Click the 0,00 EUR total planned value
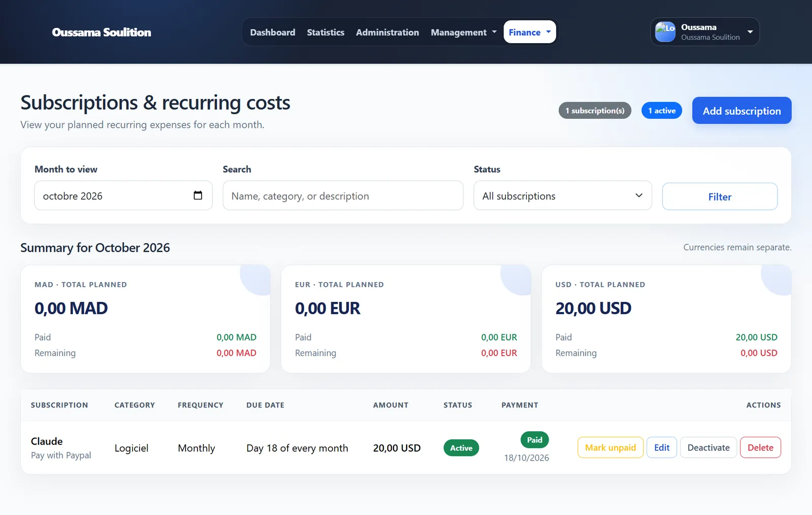812x515 pixels. 327,308
